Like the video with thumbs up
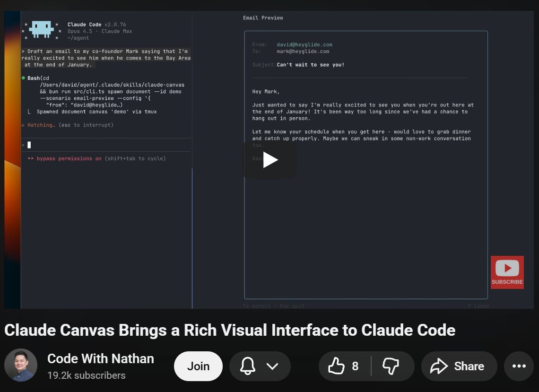Image resolution: width=539 pixels, height=392 pixels. click(336, 366)
